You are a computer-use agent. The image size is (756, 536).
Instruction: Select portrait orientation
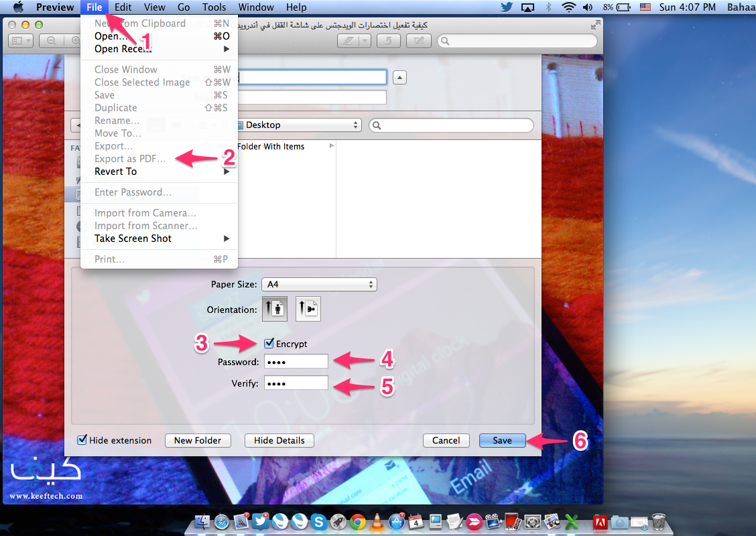pos(275,308)
